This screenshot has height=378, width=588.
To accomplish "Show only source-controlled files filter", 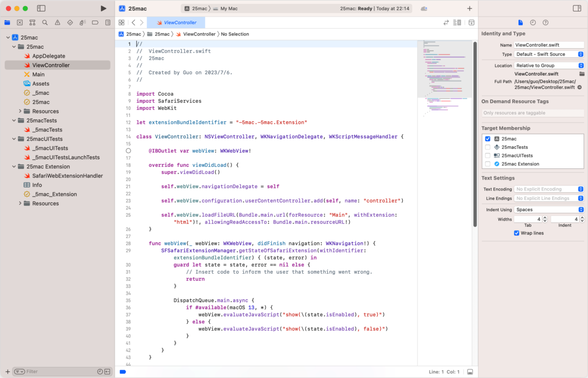I will 107,371.
